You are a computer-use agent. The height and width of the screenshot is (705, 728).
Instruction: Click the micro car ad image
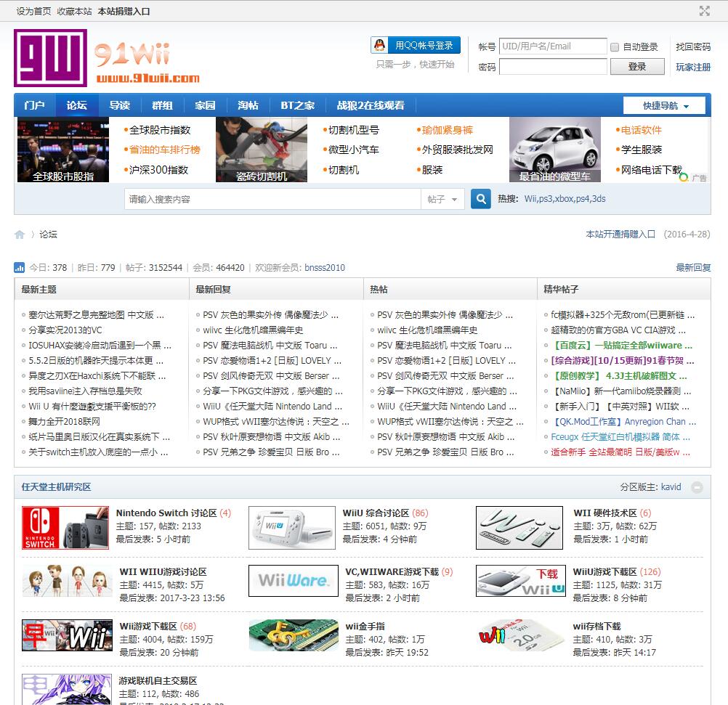(x=555, y=150)
